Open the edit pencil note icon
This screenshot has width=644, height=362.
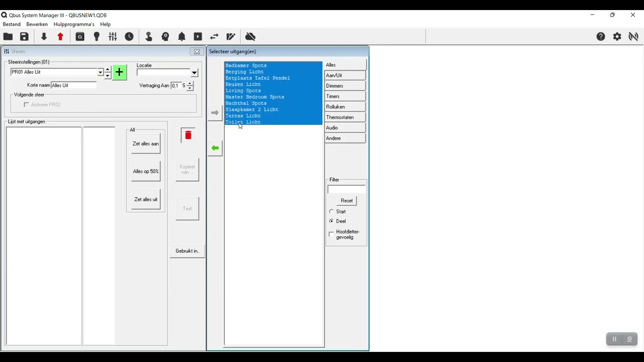point(231,37)
